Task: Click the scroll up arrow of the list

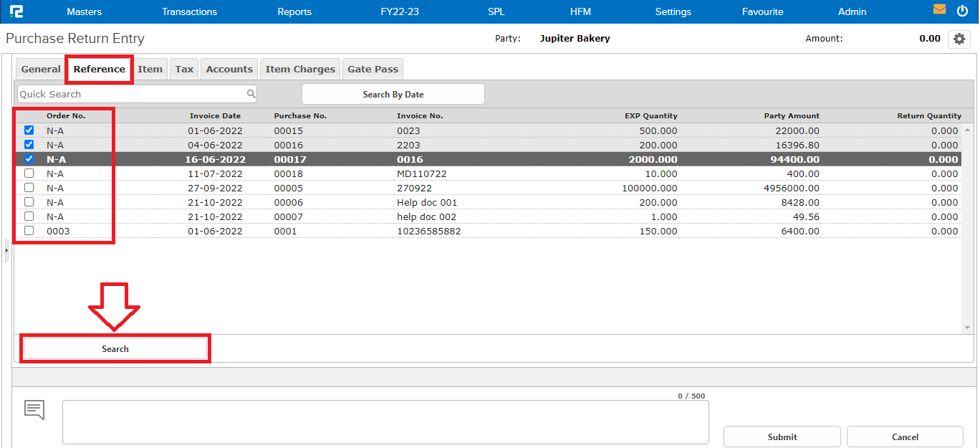Action: pos(968,131)
